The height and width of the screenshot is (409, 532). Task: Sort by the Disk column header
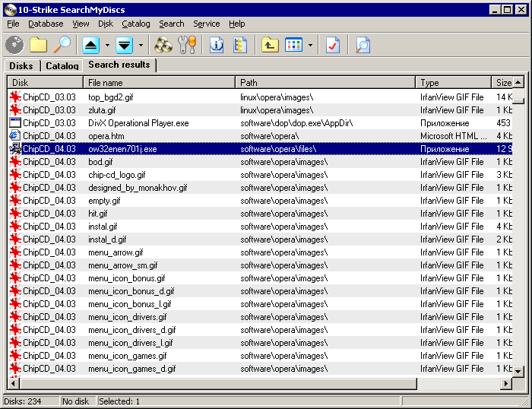tap(45, 82)
